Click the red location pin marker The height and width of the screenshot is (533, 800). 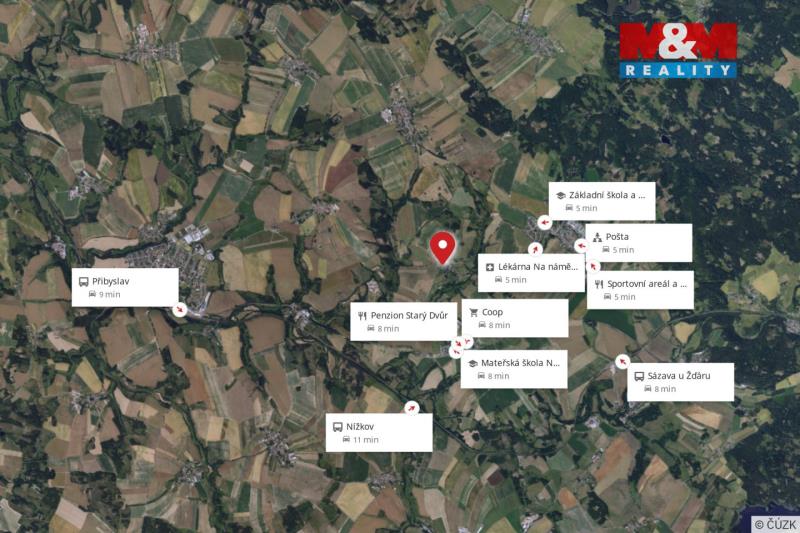442,248
